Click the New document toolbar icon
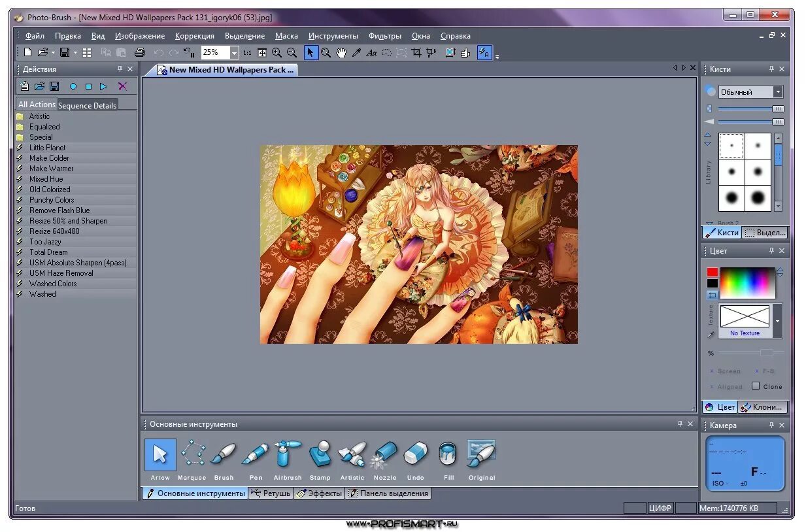 pyautogui.click(x=27, y=52)
